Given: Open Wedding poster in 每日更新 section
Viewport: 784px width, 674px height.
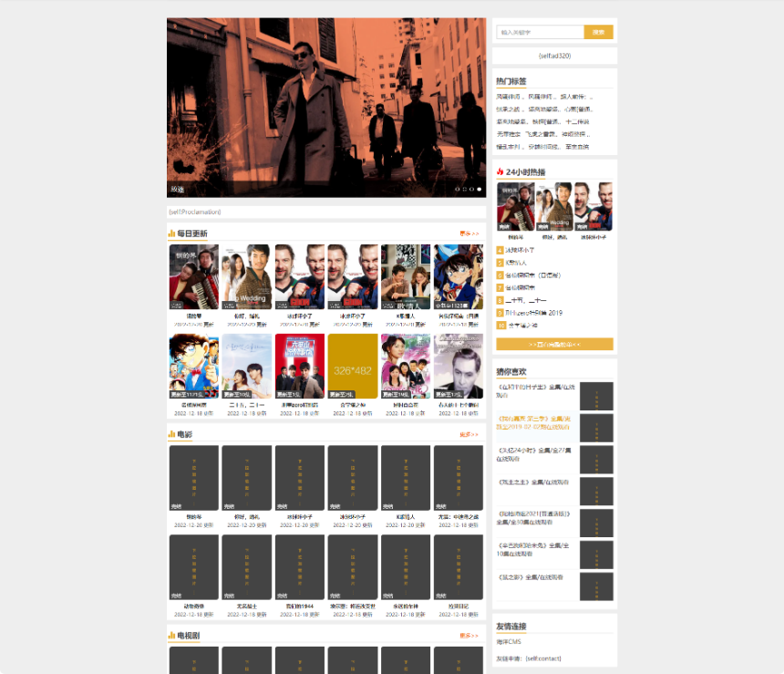Looking at the screenshot, I should tap(247, 276).
